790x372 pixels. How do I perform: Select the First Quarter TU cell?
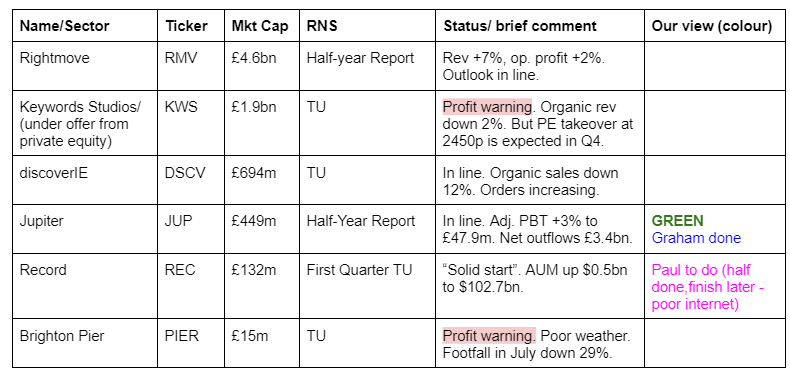367,286
